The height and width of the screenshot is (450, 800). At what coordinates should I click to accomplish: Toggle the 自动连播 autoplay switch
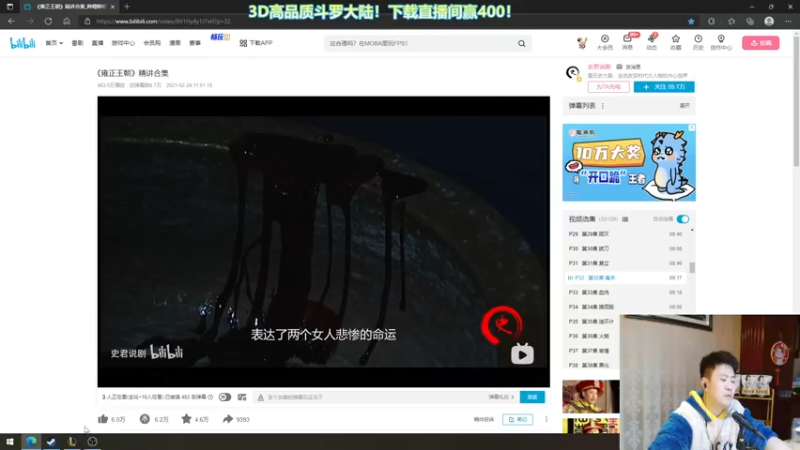coord(683,219)
